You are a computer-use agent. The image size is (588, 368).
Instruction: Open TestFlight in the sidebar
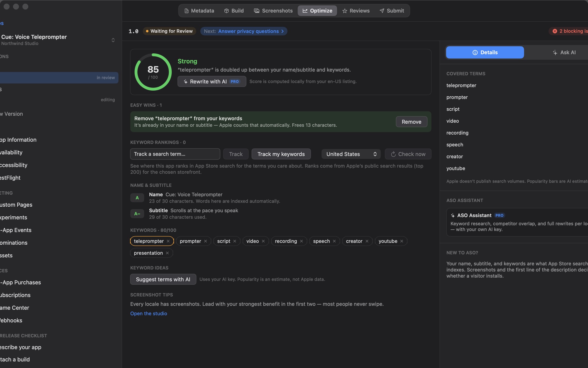coord(10,178)
